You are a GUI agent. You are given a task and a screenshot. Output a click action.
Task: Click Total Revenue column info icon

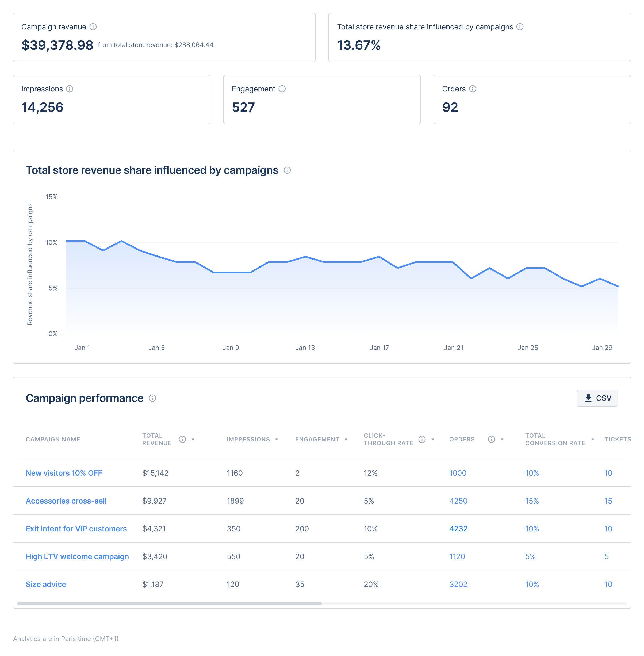click(182, 439)
